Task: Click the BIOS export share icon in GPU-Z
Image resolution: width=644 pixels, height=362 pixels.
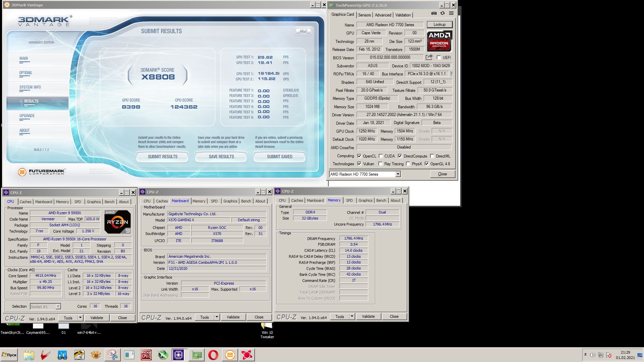Action: 429,57
